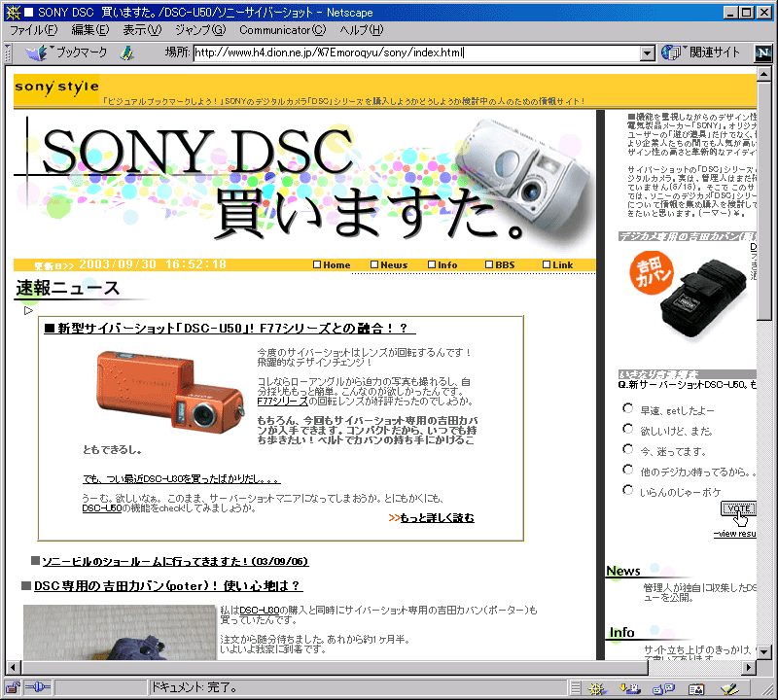Open Composer from the component bar

point(730,688)
